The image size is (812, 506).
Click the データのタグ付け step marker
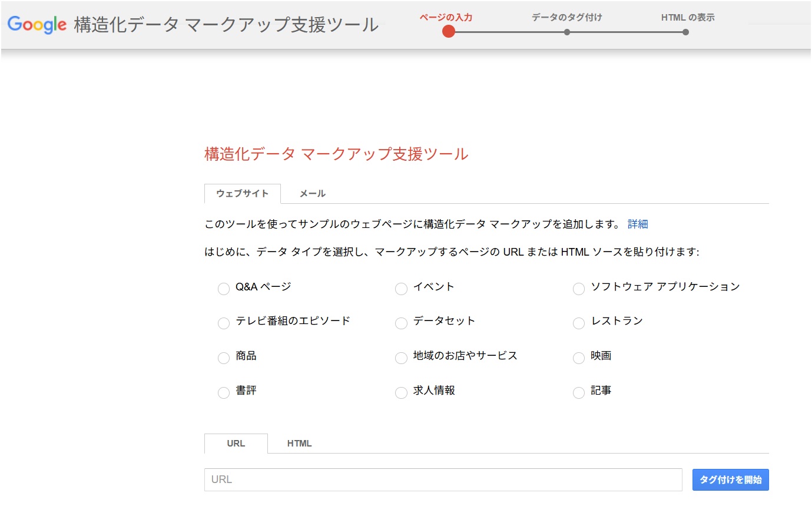(567, 32)
